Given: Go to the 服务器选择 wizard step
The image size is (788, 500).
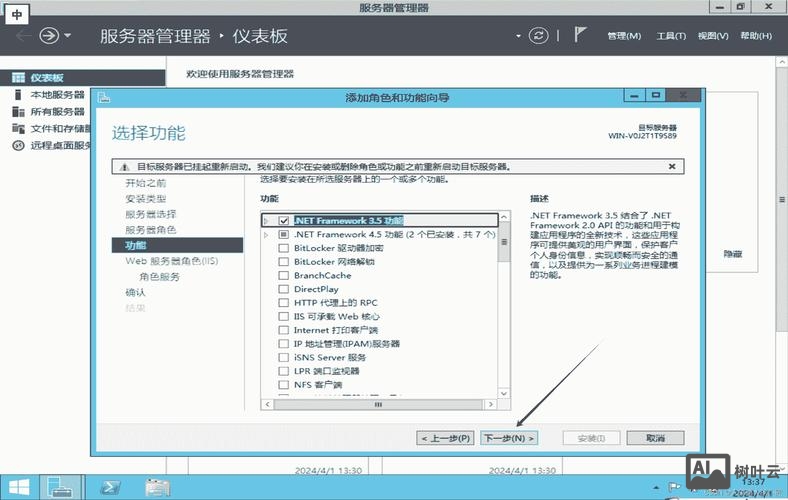Looking at the screenshot, I should [151, 215].
